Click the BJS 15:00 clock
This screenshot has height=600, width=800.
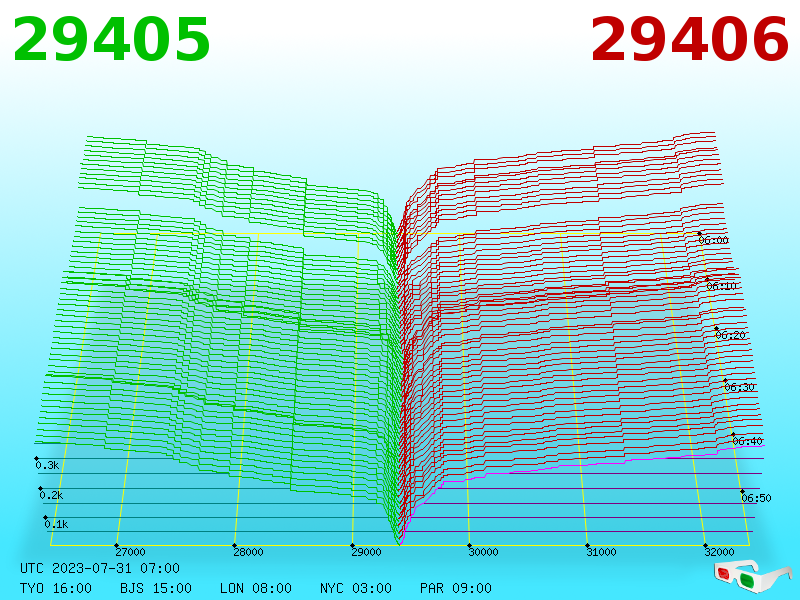(x=156, y=588)
